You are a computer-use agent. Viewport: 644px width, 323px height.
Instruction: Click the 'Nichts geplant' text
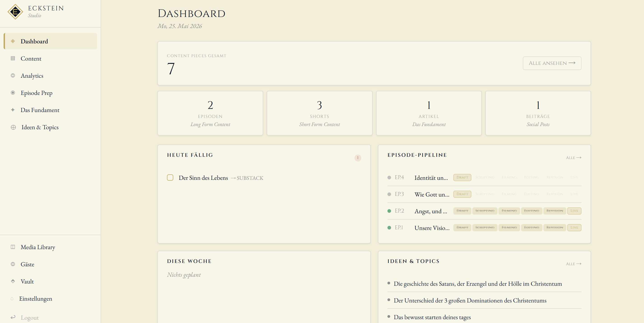pos(184,275)
